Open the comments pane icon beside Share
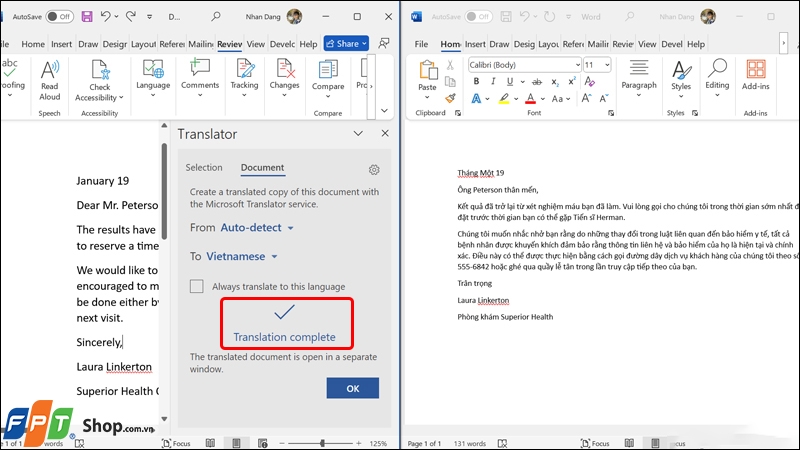The image size is (800, 450). click(x=384, y=43)
